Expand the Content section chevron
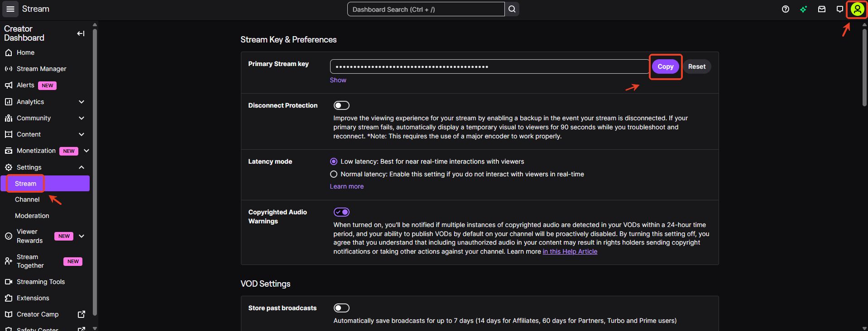The width and height of the screenshot is (868, 331). point(82,134)
